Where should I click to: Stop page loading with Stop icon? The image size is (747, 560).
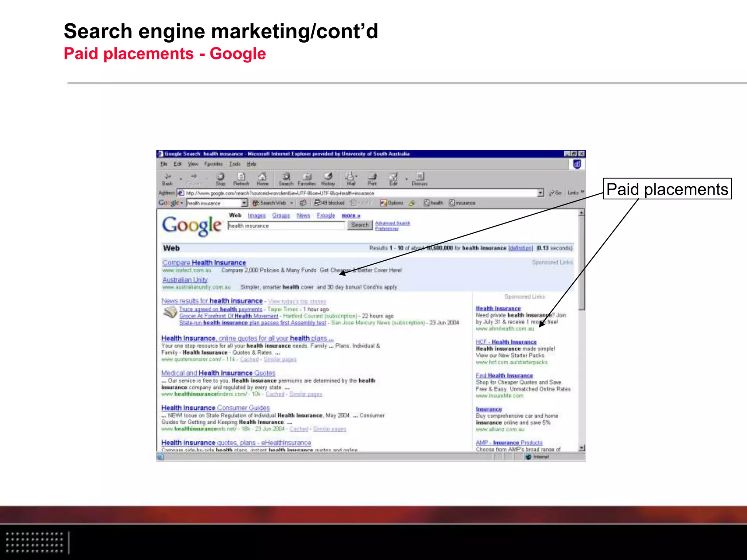221,179
